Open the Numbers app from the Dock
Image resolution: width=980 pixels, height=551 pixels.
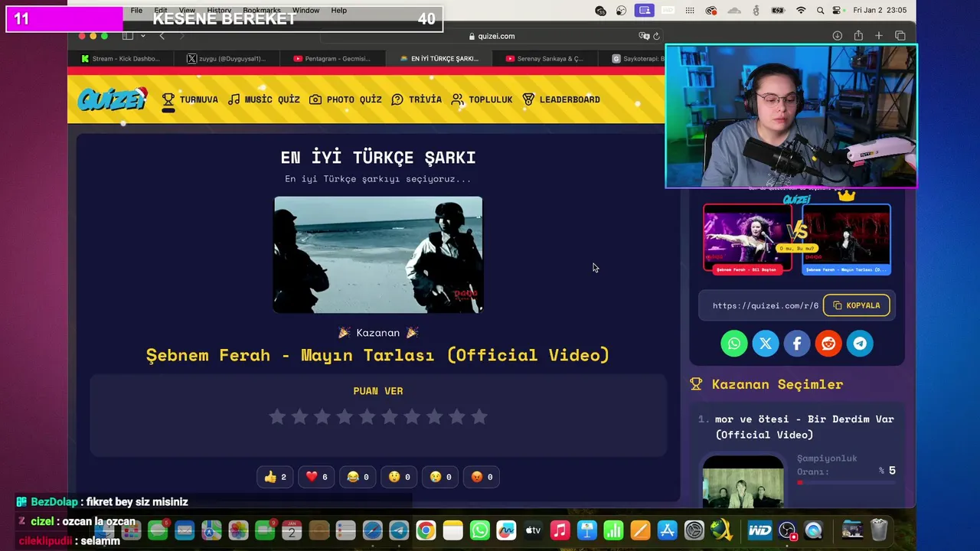(613, 530)
